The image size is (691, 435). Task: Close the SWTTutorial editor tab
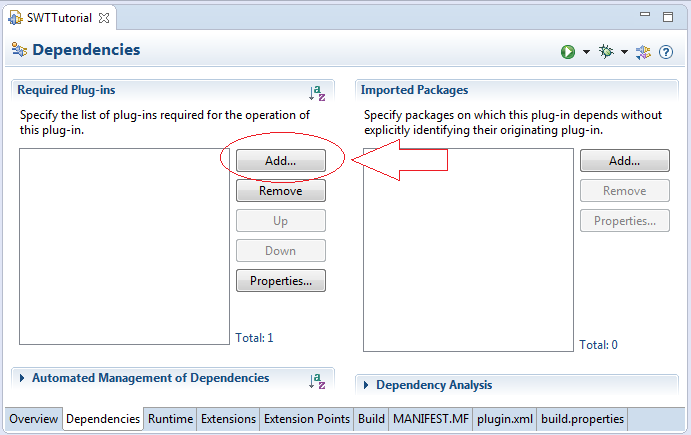(104, 18)
